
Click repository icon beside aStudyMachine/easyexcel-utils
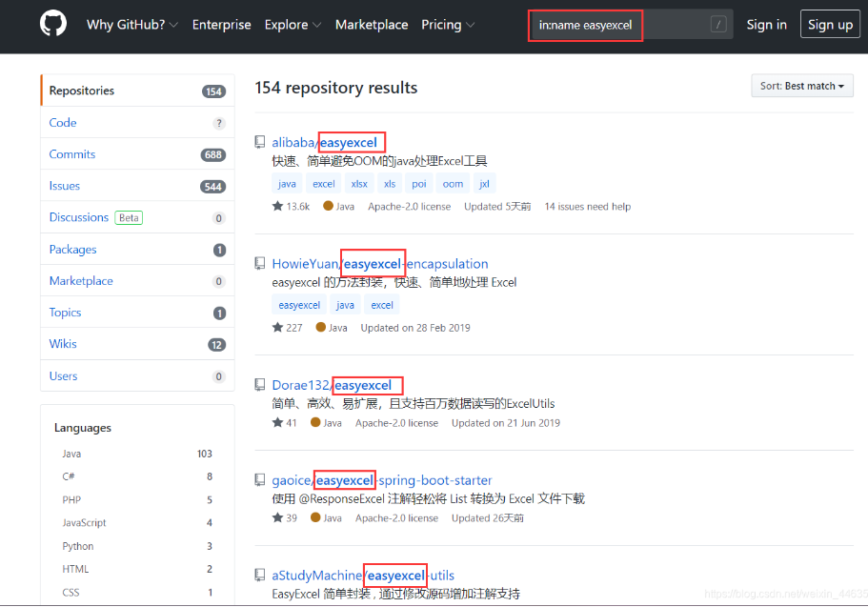click(x=259, y=576)
